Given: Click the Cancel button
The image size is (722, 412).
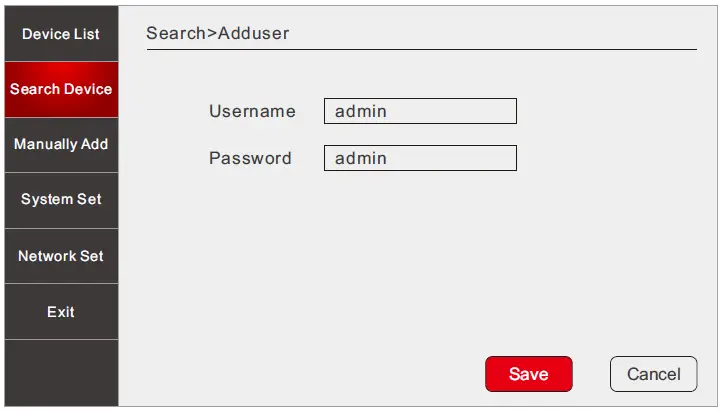Looking at the screenshot, I should (653, 374).
